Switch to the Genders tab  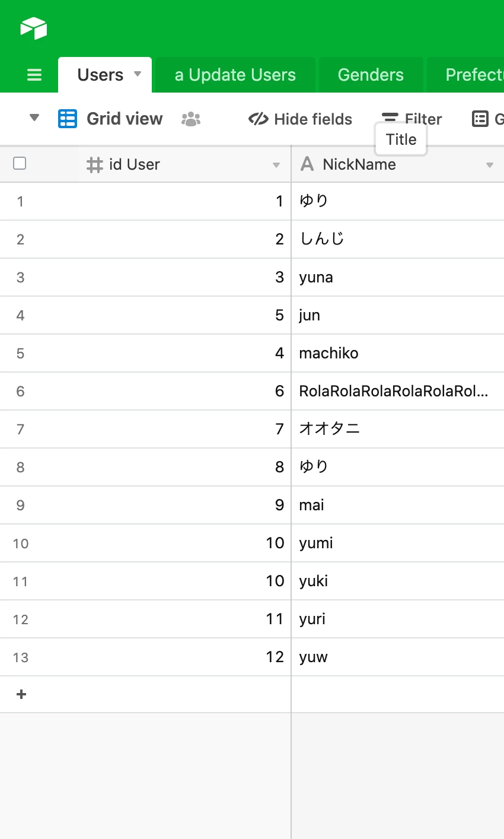pos(371,75)
